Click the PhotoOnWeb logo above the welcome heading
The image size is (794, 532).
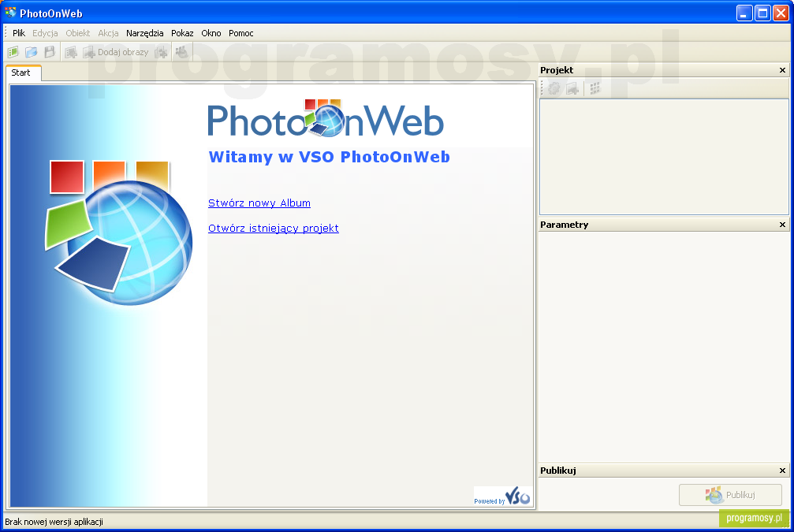pos(326,118)
